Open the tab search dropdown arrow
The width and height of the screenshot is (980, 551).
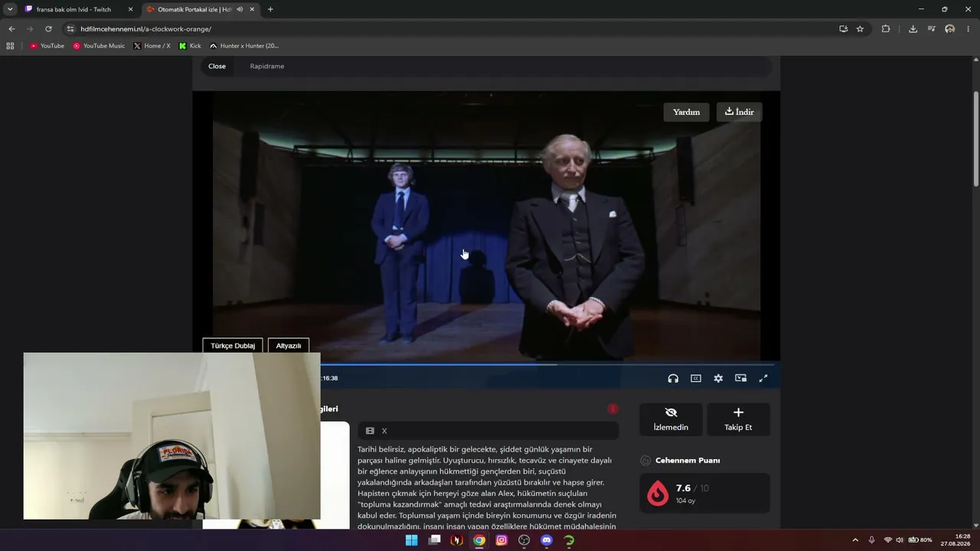click(x=10, y=9)
